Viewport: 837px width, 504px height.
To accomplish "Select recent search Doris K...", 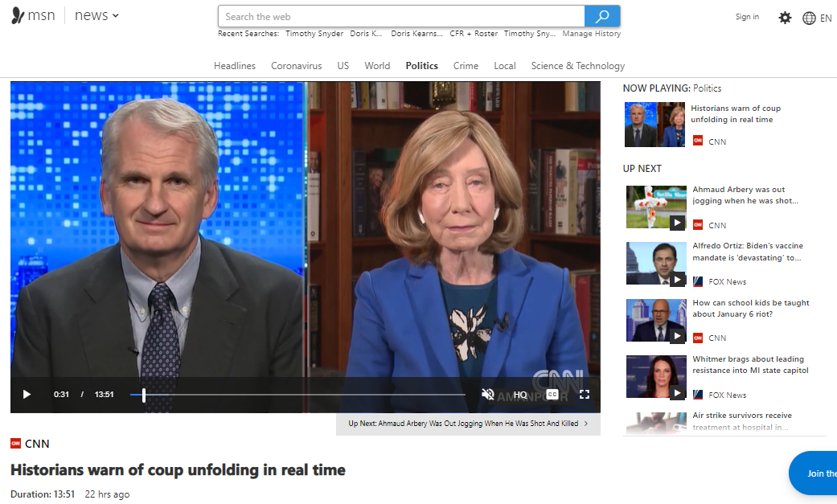I will coord(366,34).
